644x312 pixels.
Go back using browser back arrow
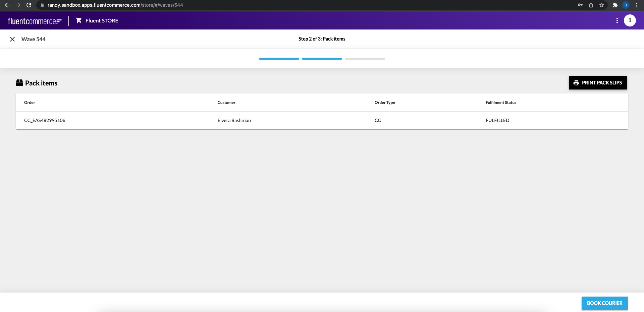(x=7, y=5)
